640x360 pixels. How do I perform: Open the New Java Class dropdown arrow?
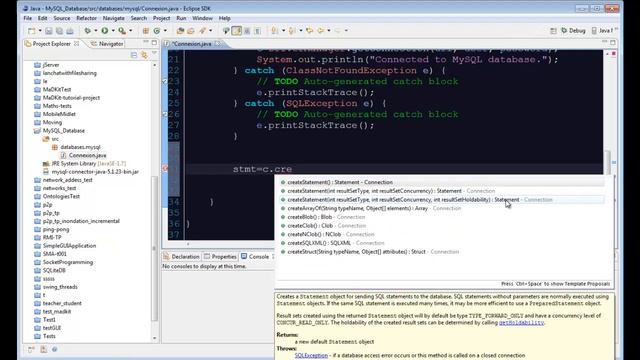point(165,31)
